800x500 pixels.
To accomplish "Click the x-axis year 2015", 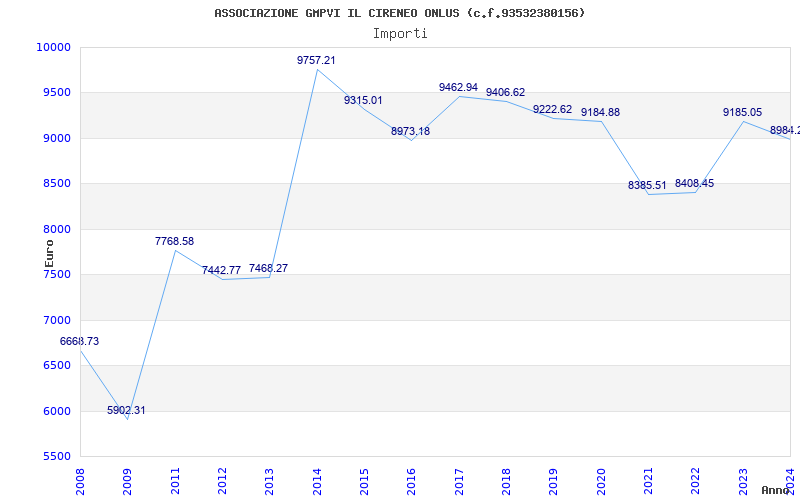I will (364, 482).
